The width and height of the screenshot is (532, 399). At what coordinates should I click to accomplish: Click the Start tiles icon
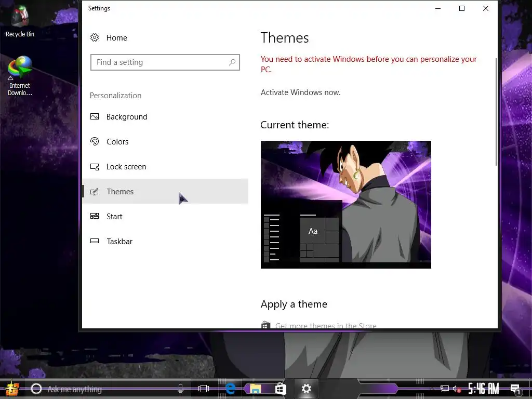[95, 216]
